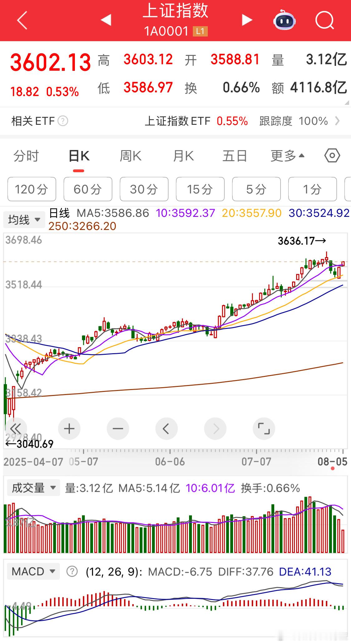
Task: Jump to earliest data with double-left arrow
Action: click(x=16, y=428)
